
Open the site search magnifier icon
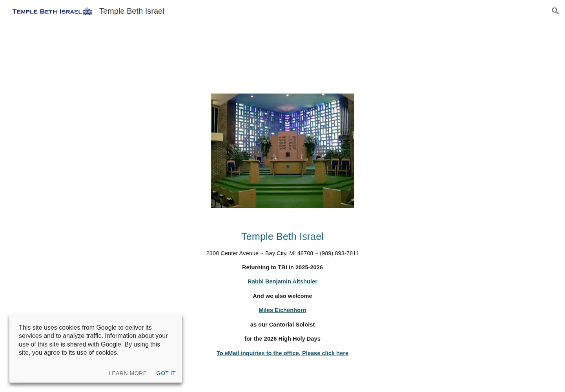pyautogui.click(x=555, y=11)
